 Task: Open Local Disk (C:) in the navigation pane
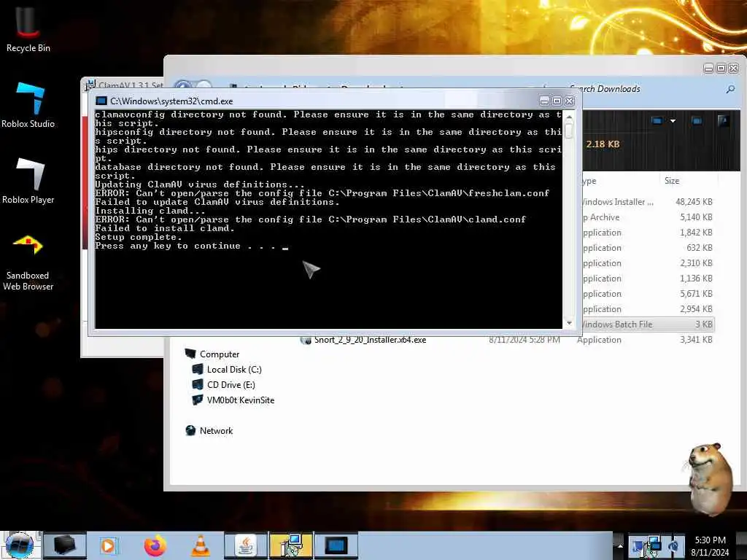tap(227, 370)
